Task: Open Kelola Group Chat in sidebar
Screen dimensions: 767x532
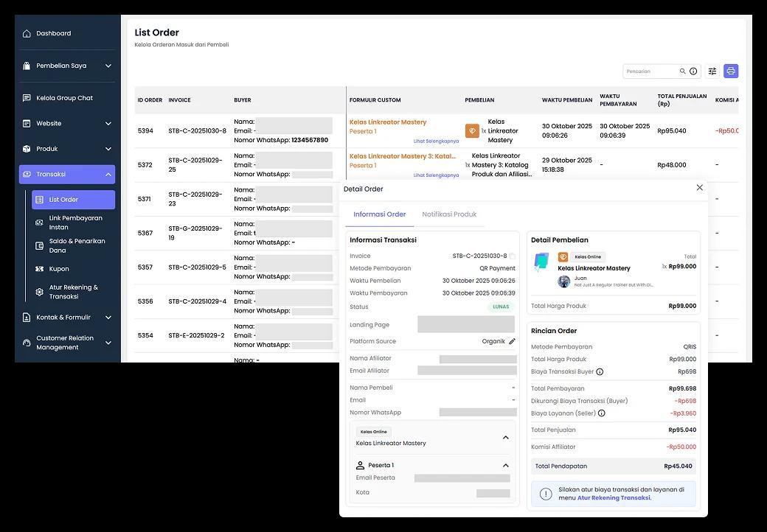Action: point(64,98)
